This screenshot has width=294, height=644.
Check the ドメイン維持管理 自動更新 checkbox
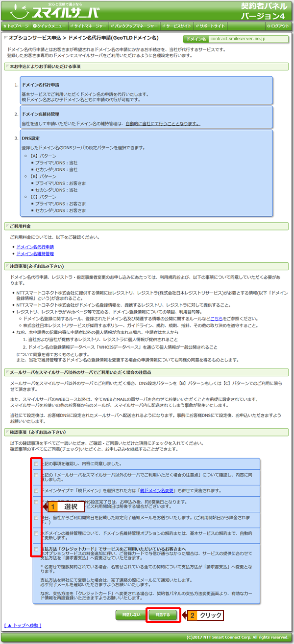[36, 533]
